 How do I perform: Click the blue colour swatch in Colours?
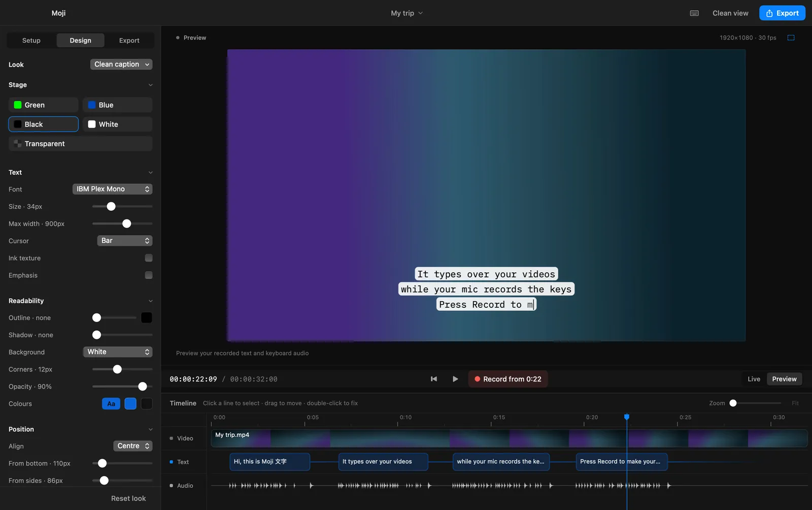click(x=130, y=404)
